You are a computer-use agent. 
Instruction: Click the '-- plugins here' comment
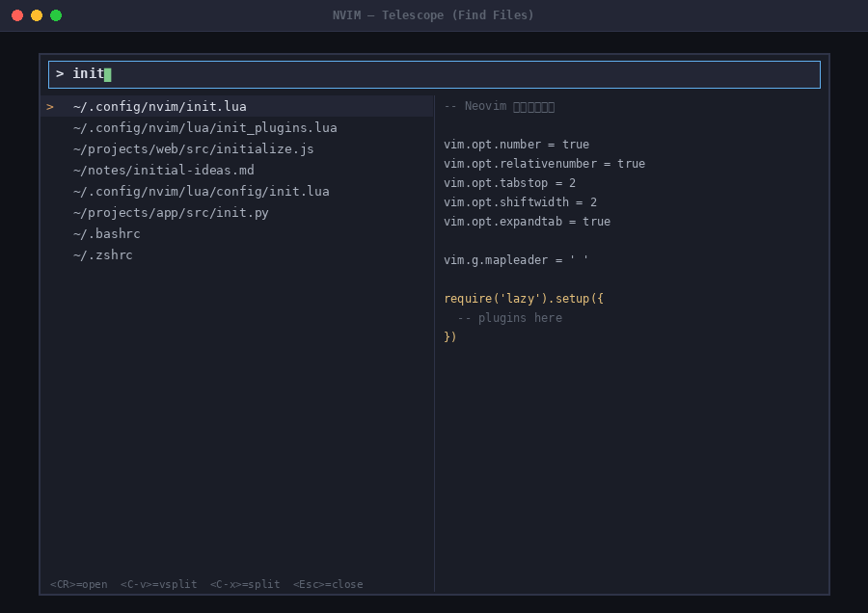point(510,318)
